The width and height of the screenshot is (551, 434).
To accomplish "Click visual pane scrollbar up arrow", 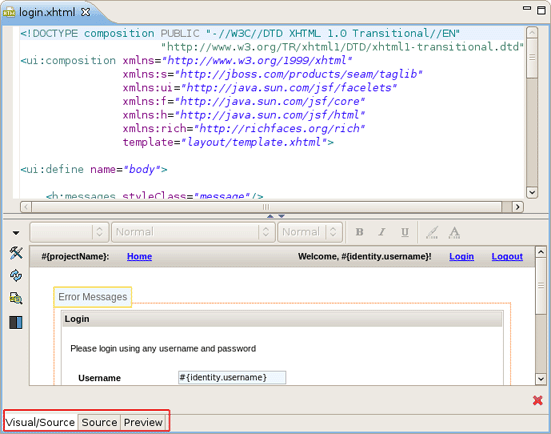I will coord(541,252).
